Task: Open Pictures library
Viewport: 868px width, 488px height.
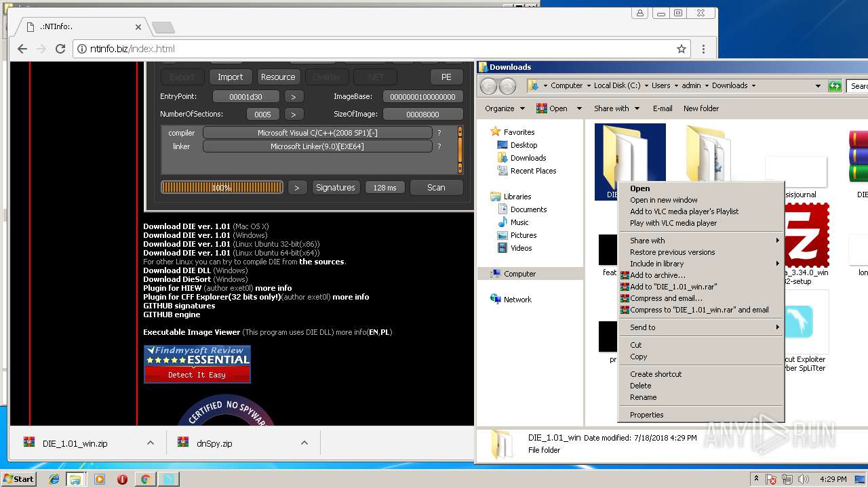Action: tap(523, 235)
